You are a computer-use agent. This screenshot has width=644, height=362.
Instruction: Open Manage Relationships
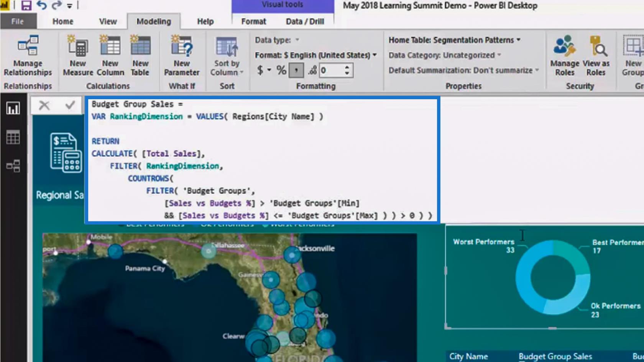coord(28,56)
